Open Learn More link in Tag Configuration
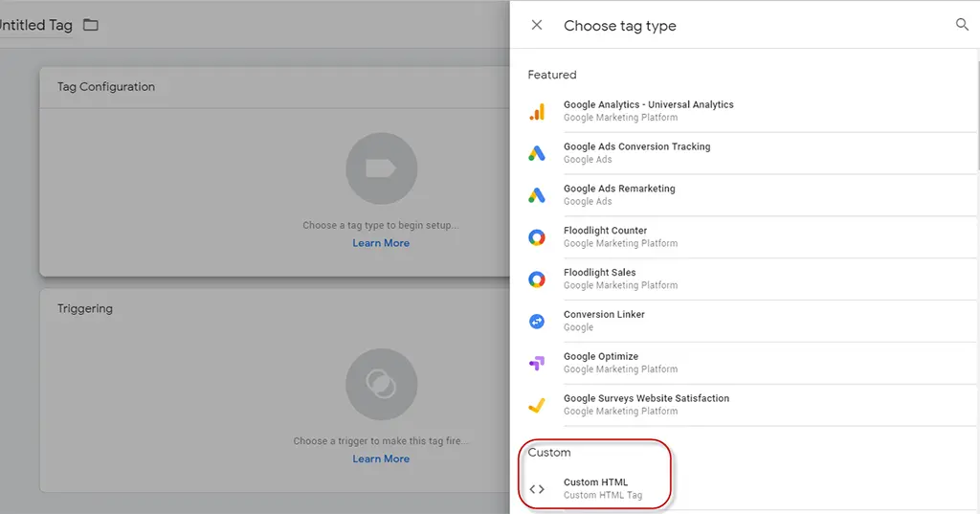 coord(381,242)
